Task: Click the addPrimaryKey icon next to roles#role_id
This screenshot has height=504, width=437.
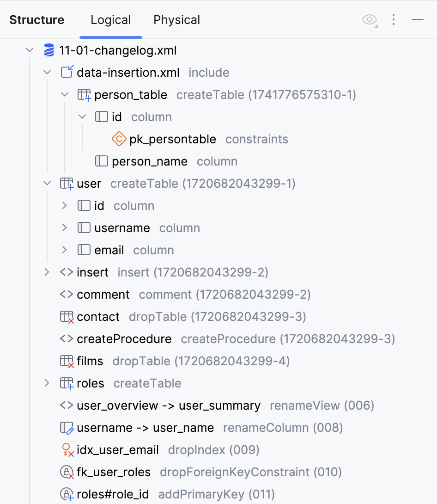Action: point(66,494)
